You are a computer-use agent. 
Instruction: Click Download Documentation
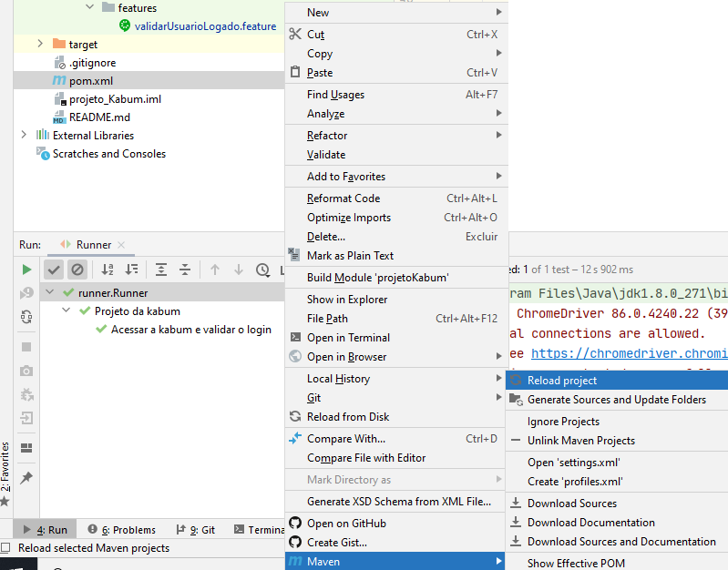(617, 522)
